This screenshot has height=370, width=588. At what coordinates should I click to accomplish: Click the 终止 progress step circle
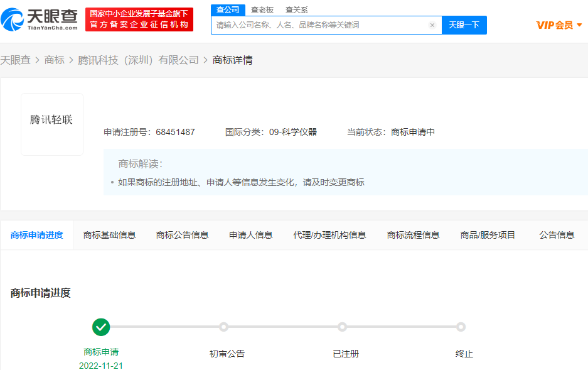tap(461, 327)
